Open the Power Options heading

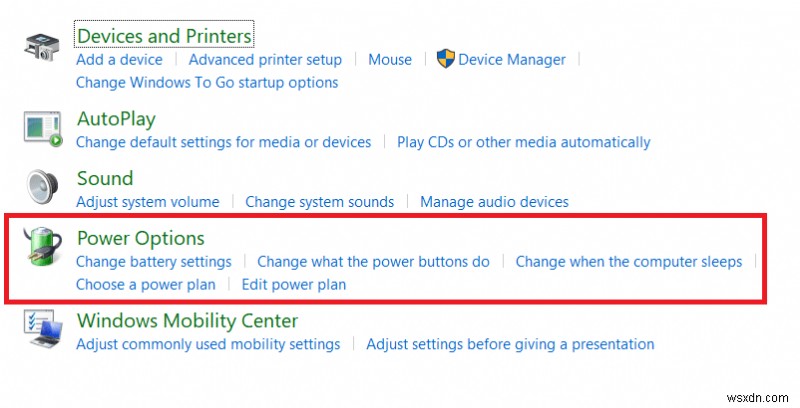[x=140, y=238]
